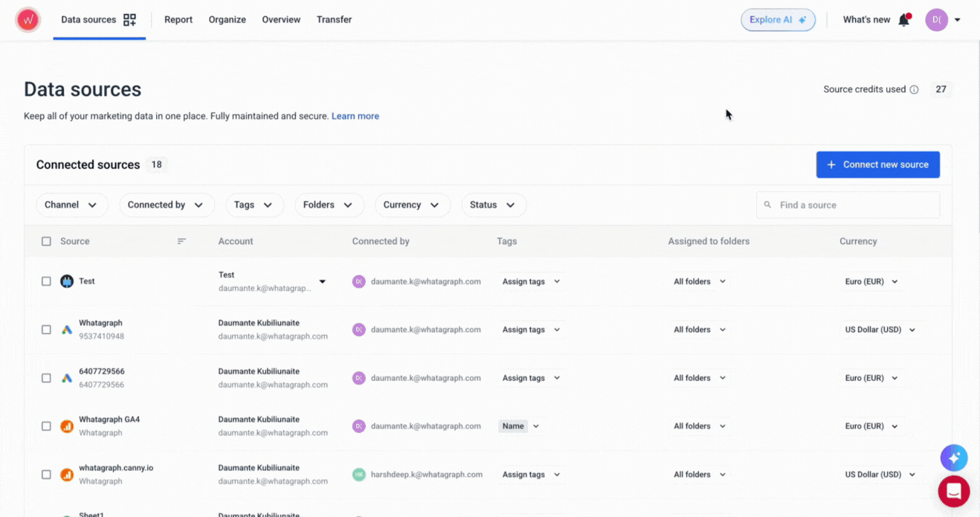980x517 pixels.
Task: Open Euro currency dropdown for Test row
Action: [x=871, y=281]
